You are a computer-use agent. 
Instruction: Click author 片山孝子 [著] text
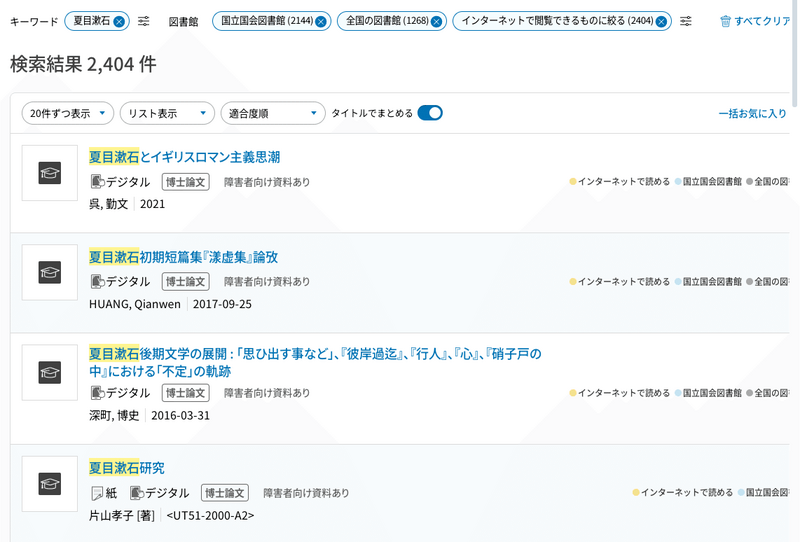tap(122, 515)
